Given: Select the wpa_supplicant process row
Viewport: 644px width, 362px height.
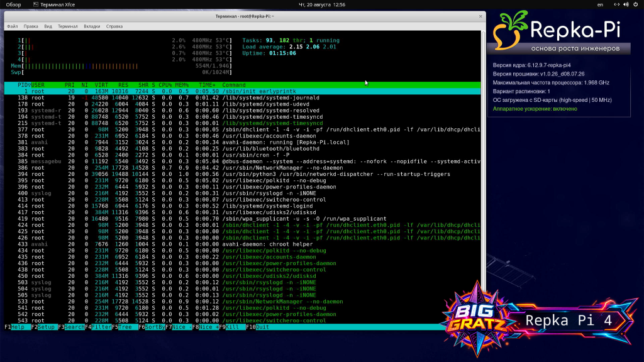Looking at the screenshot, I should [242, 219].
